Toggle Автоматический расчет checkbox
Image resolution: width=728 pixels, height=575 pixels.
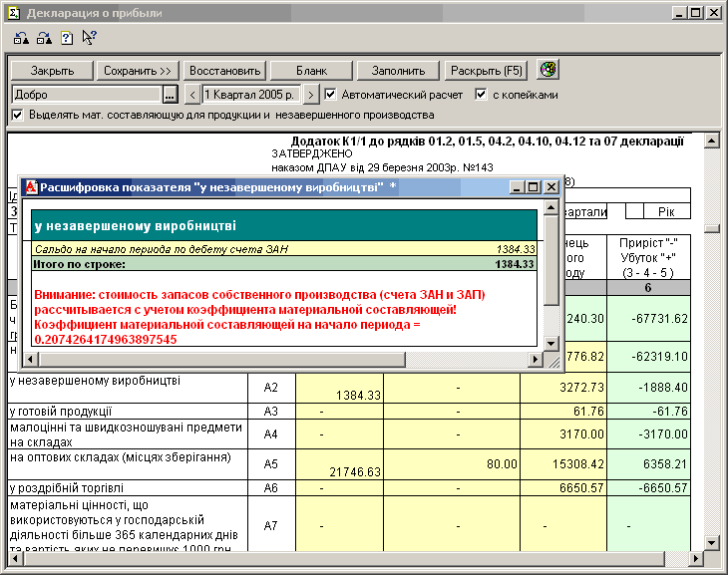tap(330, 95)
